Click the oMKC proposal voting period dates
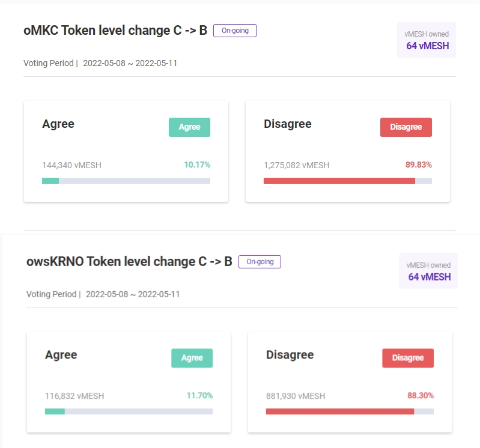 point(130,63)
